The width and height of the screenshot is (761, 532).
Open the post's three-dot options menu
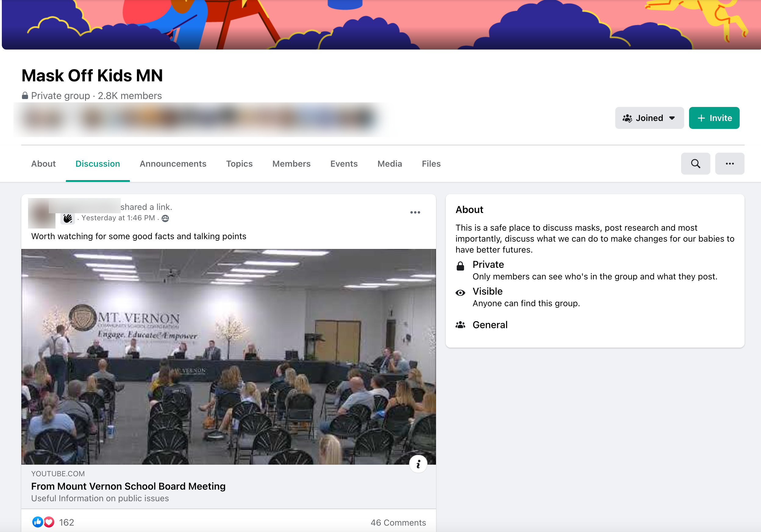click(415, 212)
